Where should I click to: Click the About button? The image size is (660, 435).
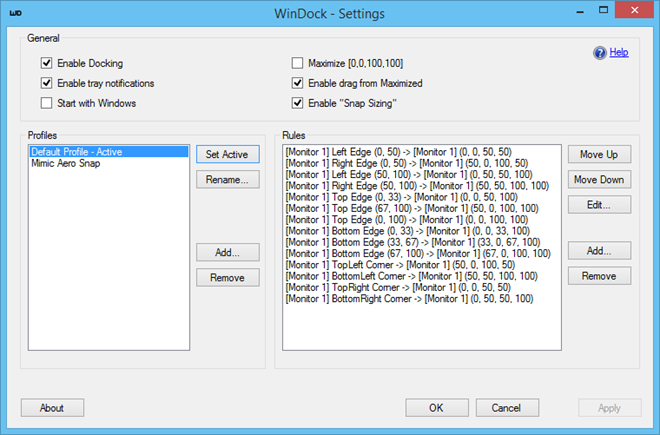(x=52, y=408)
